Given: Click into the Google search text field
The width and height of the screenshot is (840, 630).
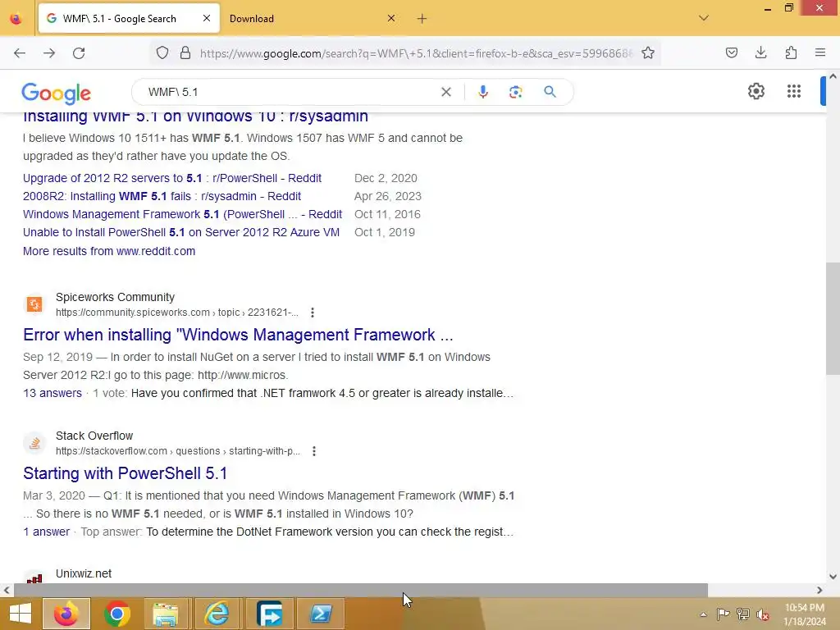Looking at the screenshot, I should coord(290,92).
